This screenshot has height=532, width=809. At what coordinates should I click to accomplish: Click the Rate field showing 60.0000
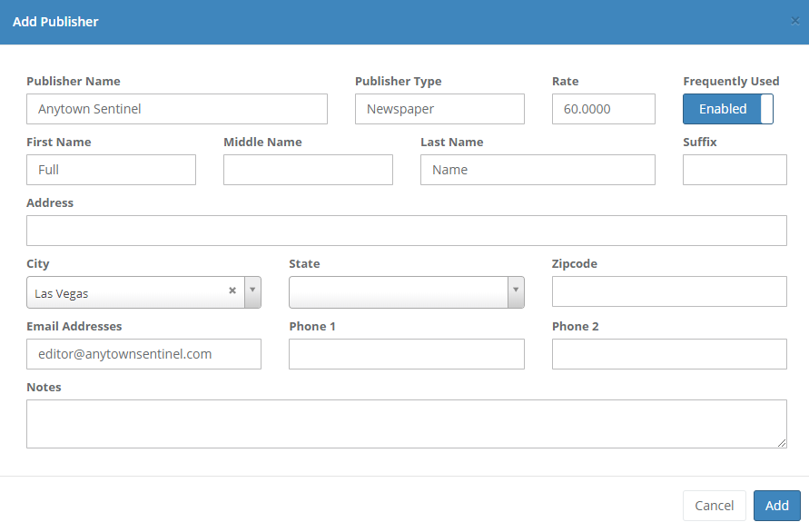pos(603,108)
